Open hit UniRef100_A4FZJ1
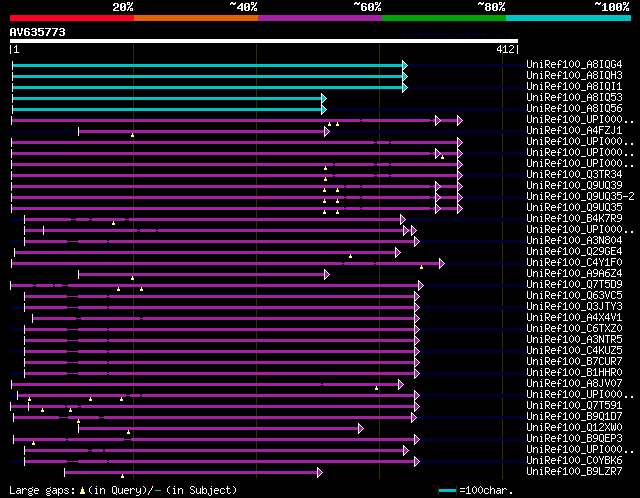 pos(574,130)
